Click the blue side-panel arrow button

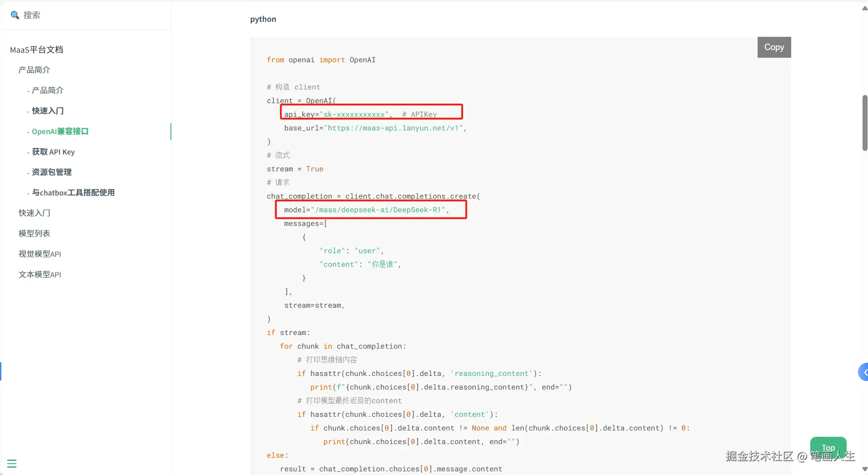coord(863,372)
